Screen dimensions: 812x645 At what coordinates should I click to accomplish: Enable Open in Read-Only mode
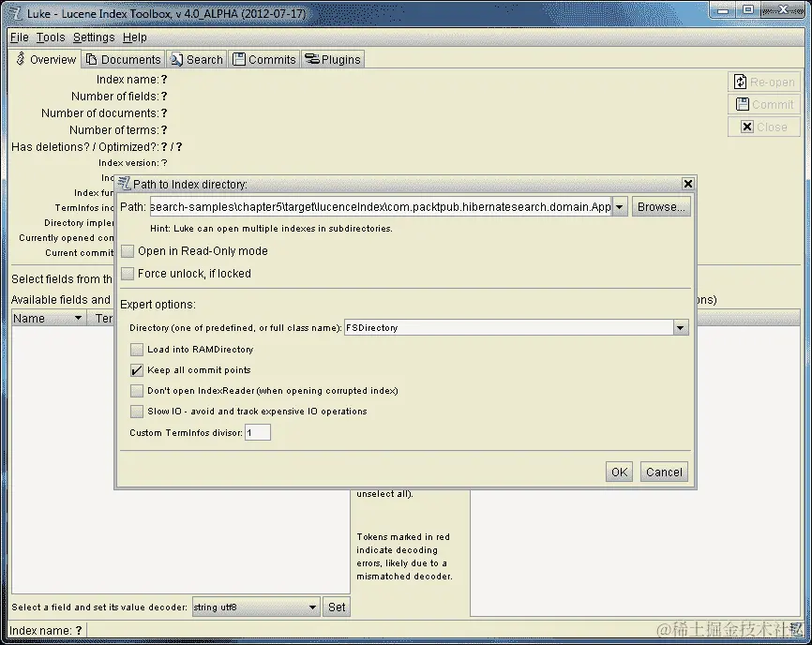pos(128,251)
